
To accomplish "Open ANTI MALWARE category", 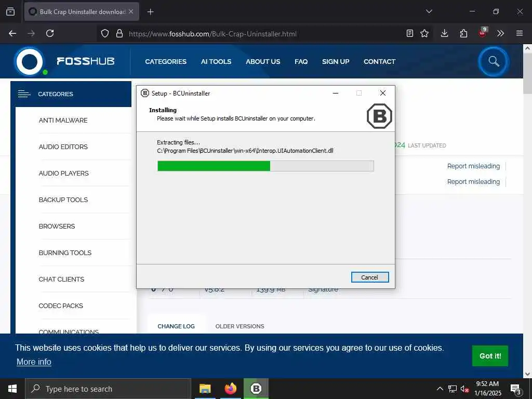I will pos(63,121).
